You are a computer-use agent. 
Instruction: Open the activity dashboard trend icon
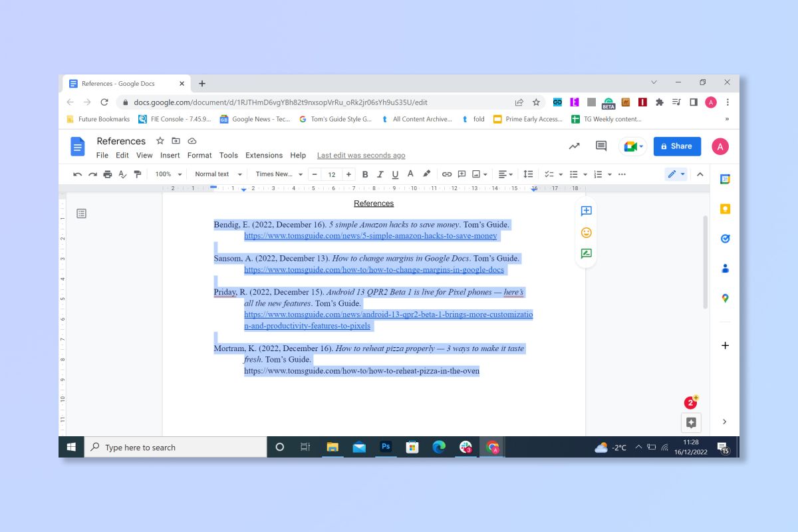(x=574, y=146)
